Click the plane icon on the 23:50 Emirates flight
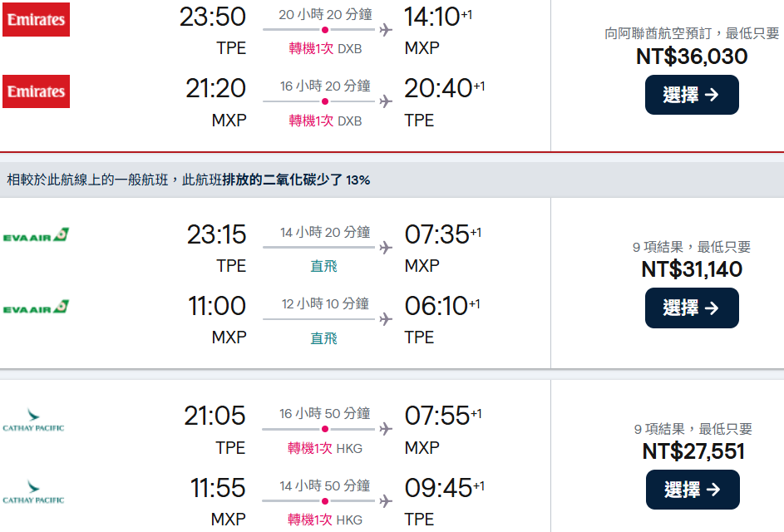 (385, 30)
